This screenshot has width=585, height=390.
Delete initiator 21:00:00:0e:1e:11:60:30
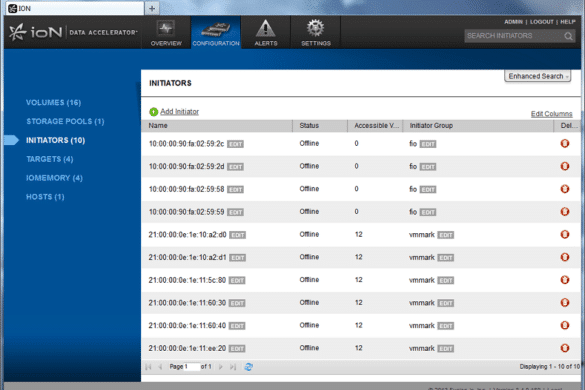point(565,303)
